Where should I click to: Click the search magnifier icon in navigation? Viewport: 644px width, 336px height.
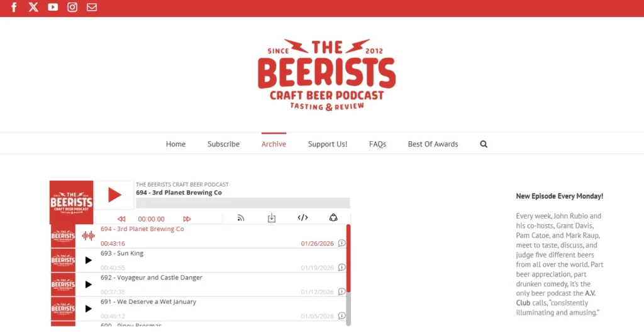(484, 144)
